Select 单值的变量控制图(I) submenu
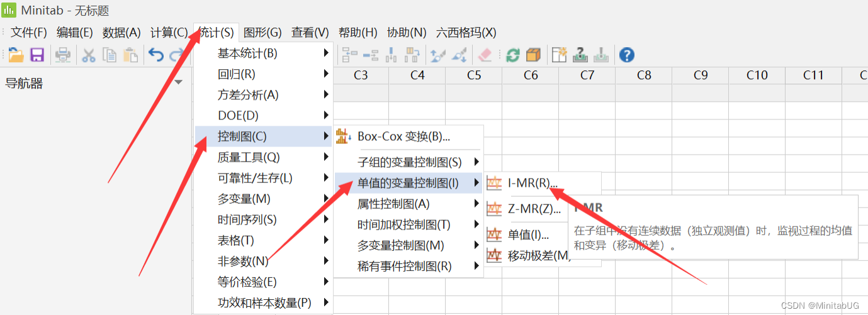 408,183
